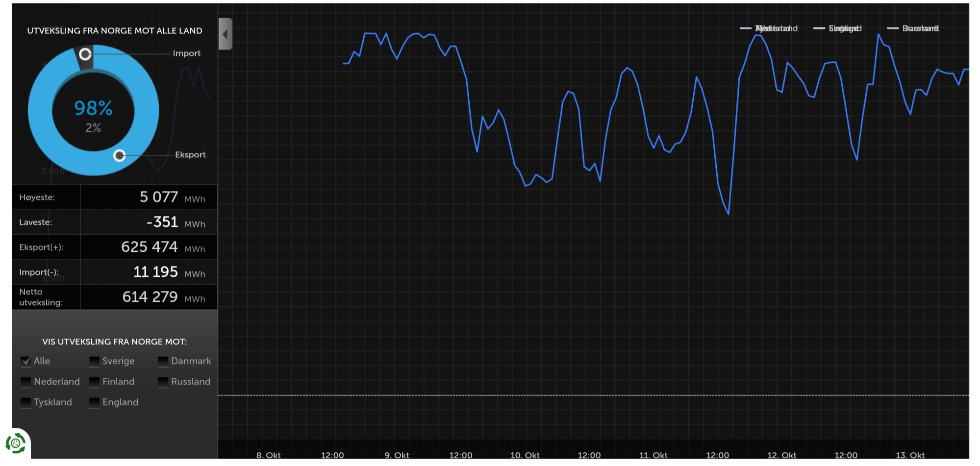Click the 'Netto utveksling:' row label

(41, 297)
